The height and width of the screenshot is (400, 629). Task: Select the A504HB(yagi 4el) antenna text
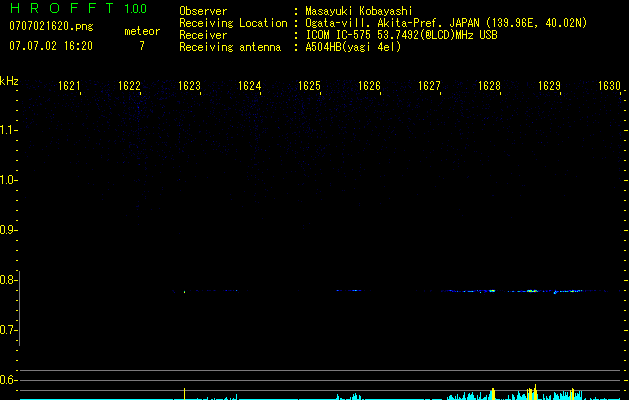(x=353, y=47)
